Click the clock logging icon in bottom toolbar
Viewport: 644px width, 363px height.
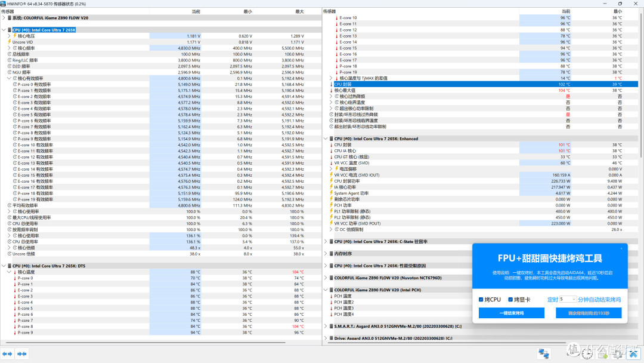tap(587, 353)
